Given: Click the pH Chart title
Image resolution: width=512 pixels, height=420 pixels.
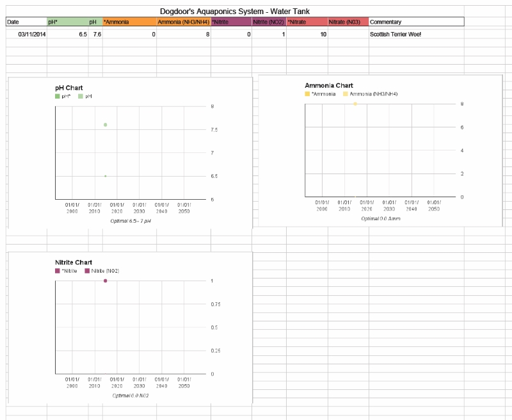Looking at the screenshot, I should [69, 88].
